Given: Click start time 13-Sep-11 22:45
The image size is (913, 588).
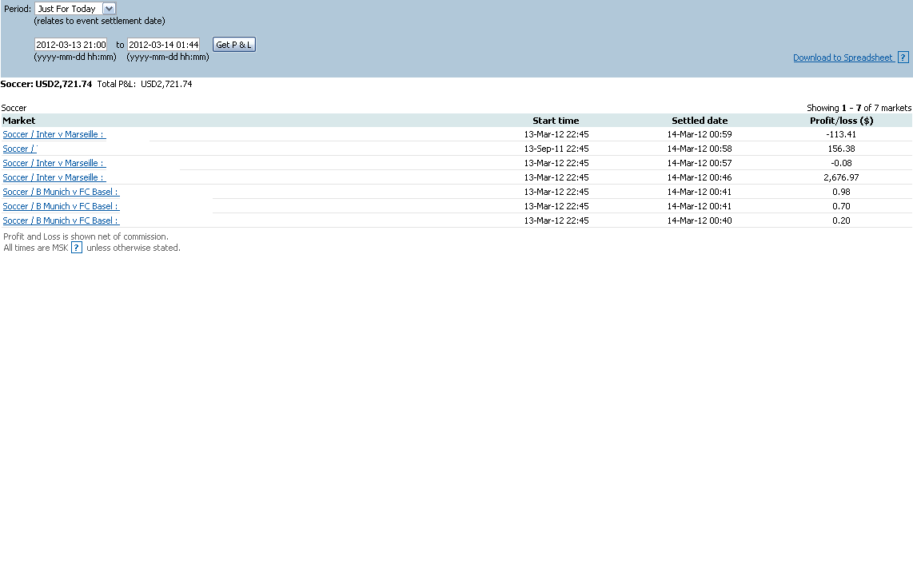Looking at the screenshot, I should [556, 149].
